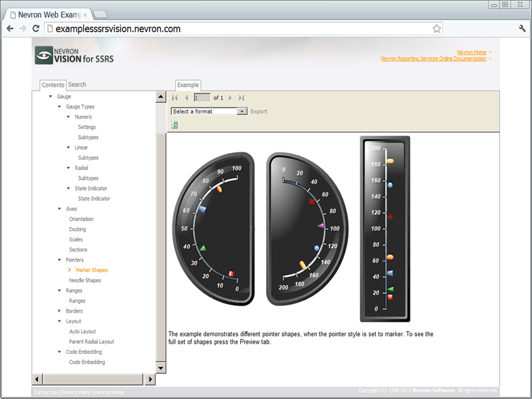The width and height of the screenshot is (532, 399).
Task: Go to previous report page arrow
Action: click(x=186, y=98)
